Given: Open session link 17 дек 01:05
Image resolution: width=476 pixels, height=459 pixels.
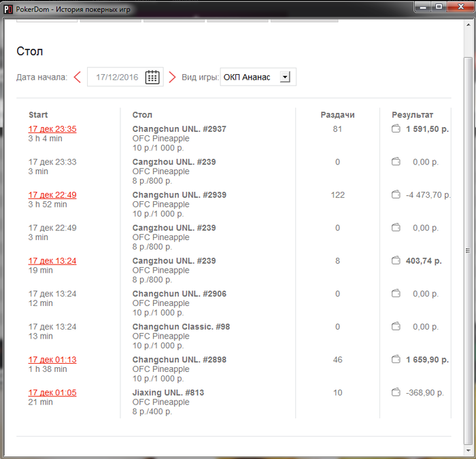Looking at the screenshot, I should 52,393.
